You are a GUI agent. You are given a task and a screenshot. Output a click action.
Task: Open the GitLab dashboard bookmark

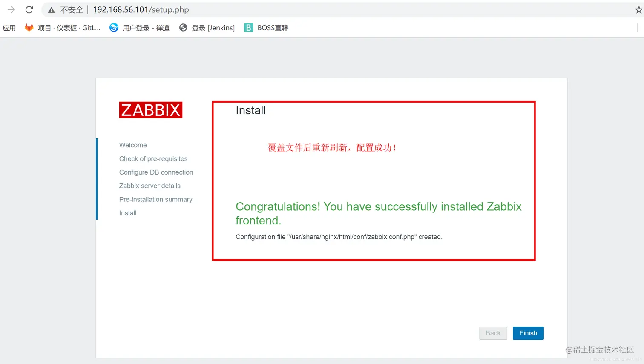click(63, 28)
